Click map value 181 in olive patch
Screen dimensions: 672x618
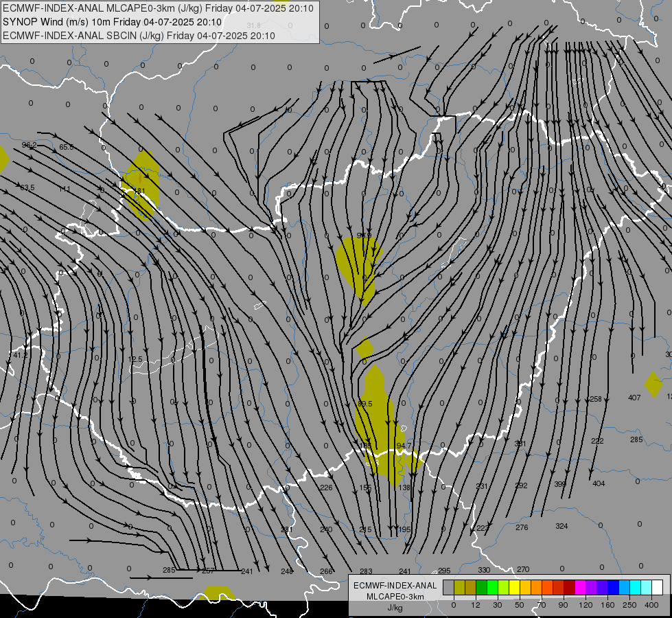point(140,192)
